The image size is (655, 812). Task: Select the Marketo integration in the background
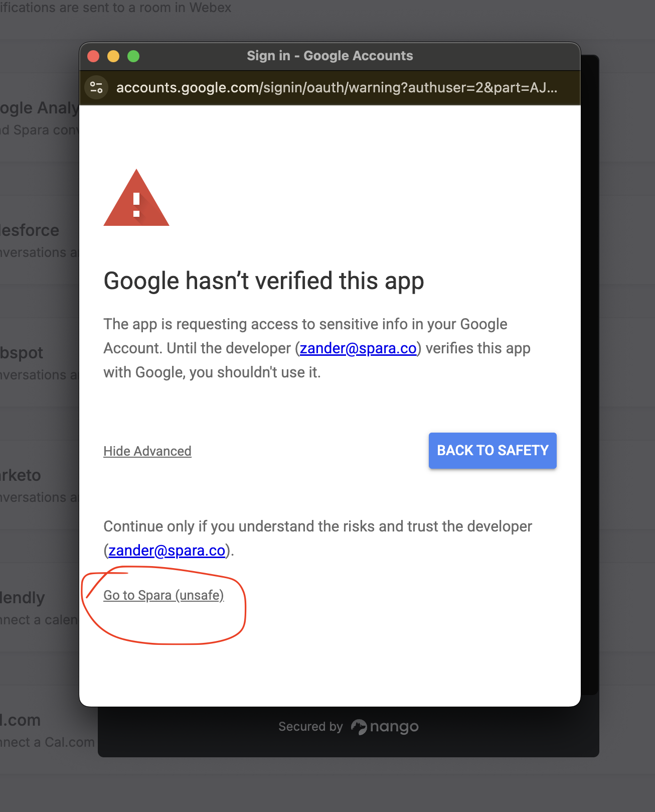click(x=21, y=475)
